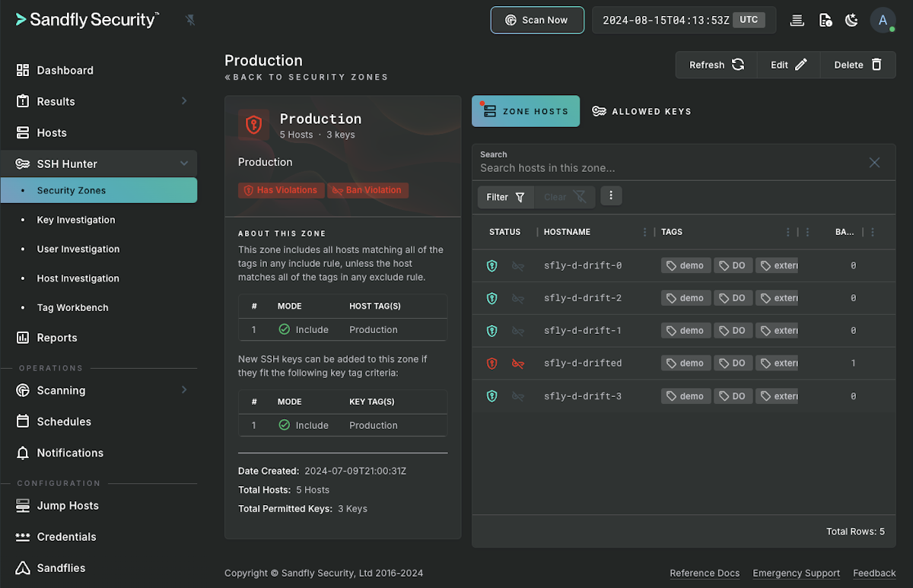This screenshot has width=913, height=588.
Task: Click the host search input field
Action: click(670, 168)
